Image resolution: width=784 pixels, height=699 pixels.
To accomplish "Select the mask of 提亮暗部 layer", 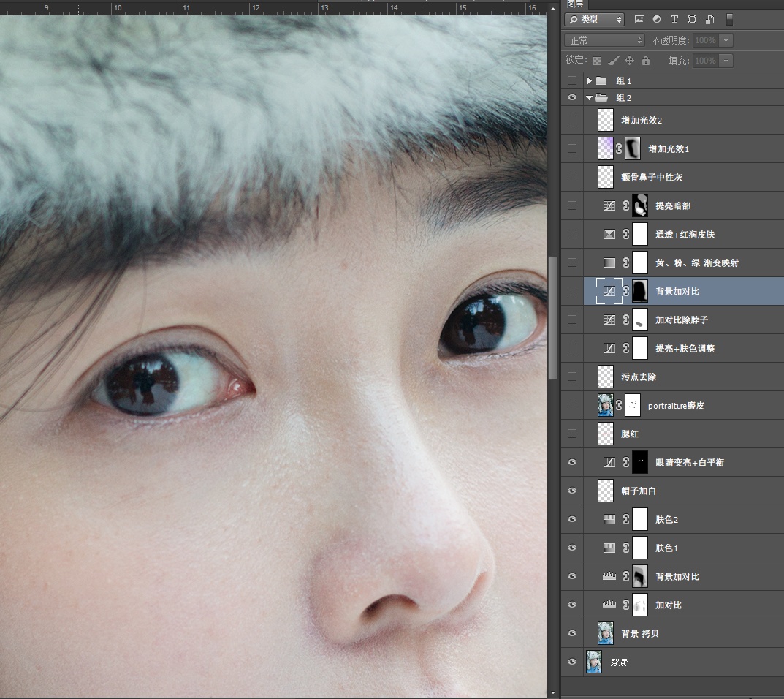I will pyautogui.click(x=640, y=205).
